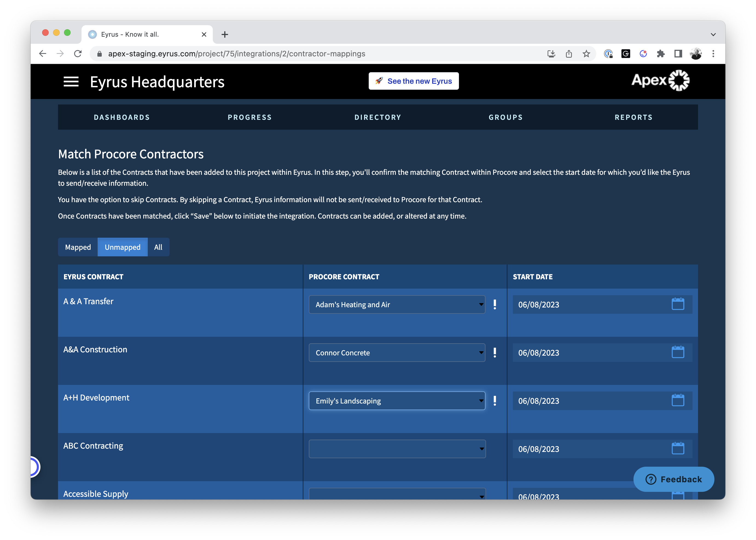Toggle the browser side panel
756x540 pixels.
(678, 54)
